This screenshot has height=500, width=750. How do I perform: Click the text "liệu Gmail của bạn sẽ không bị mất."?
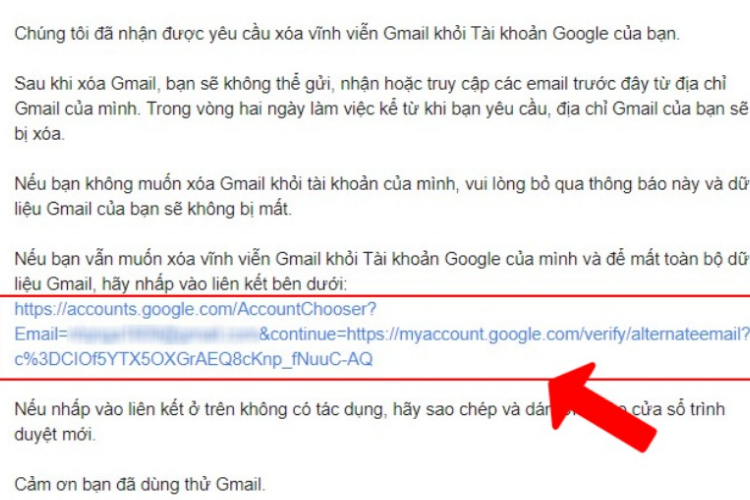tap(153, 210)
